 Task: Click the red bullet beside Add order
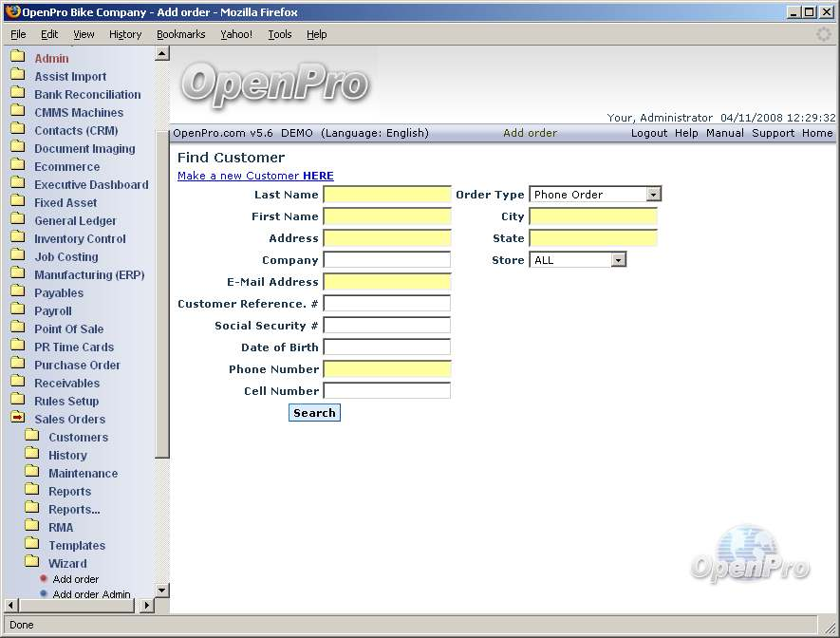pos(44,579)
